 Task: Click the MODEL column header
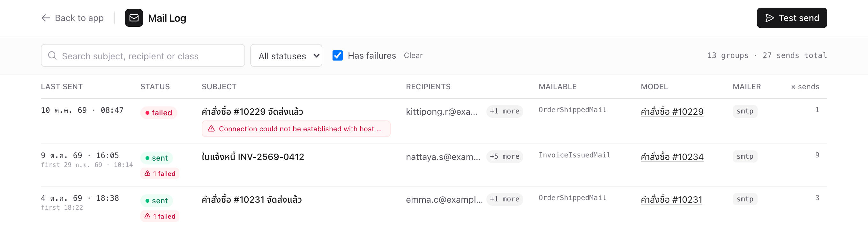click(x=654, y=86)
